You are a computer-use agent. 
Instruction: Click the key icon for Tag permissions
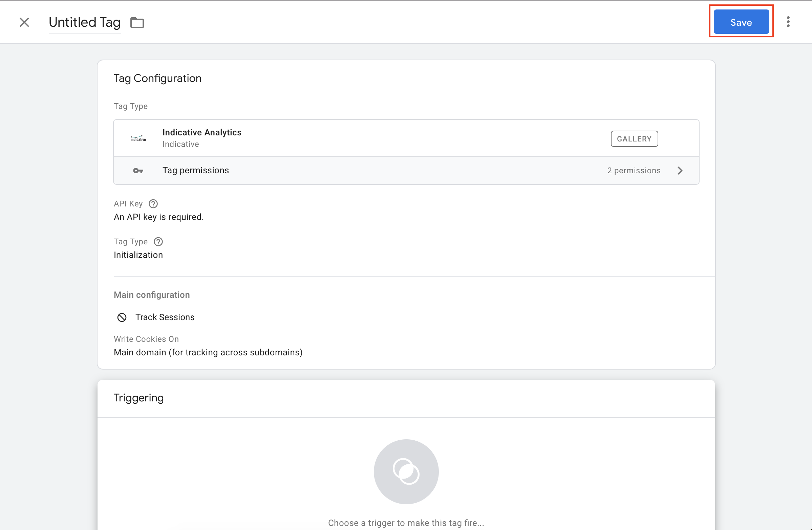tap(138, 170)
